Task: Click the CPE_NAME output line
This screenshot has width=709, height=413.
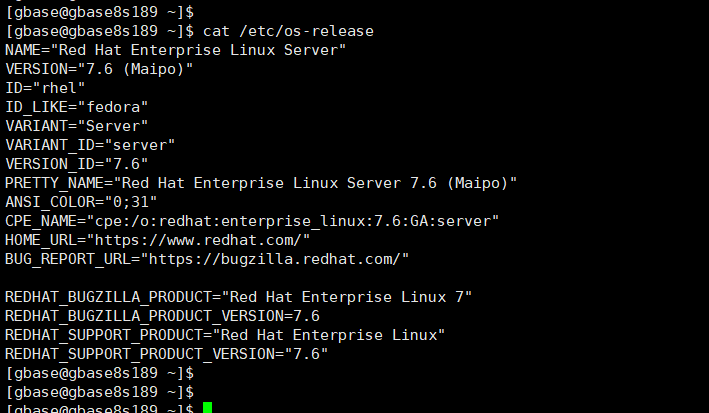Action: (x=252, y=221)
